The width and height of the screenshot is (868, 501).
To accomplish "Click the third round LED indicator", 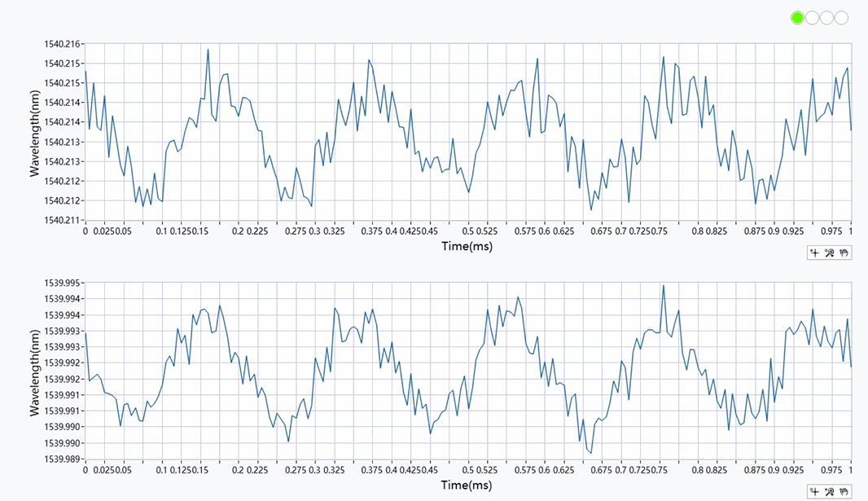I will point(826,18).
